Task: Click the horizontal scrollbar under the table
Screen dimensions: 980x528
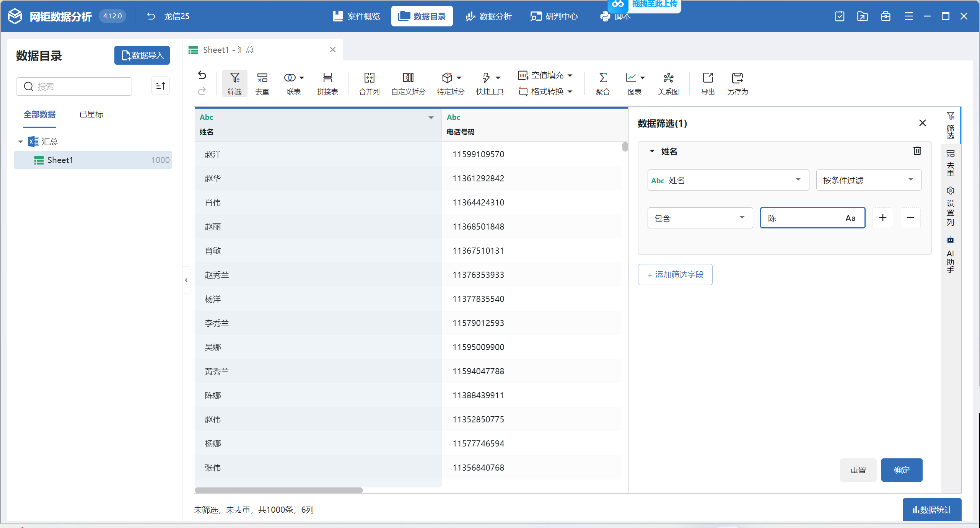Action: pyautogui.click(x=278, y=491)
